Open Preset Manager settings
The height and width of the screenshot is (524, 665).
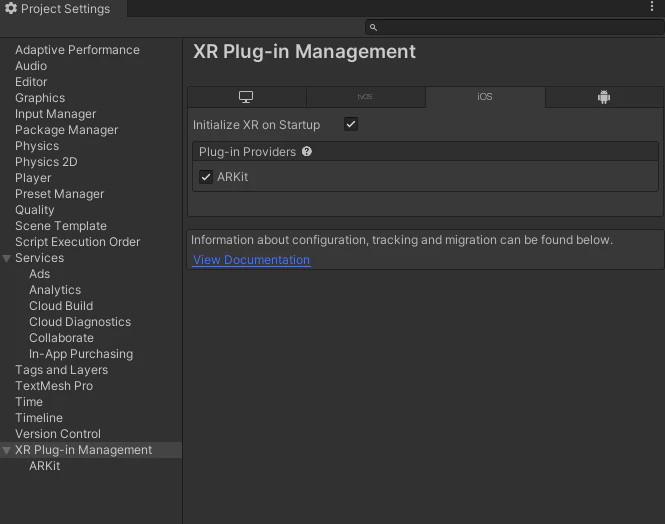[x=59, y=194]
